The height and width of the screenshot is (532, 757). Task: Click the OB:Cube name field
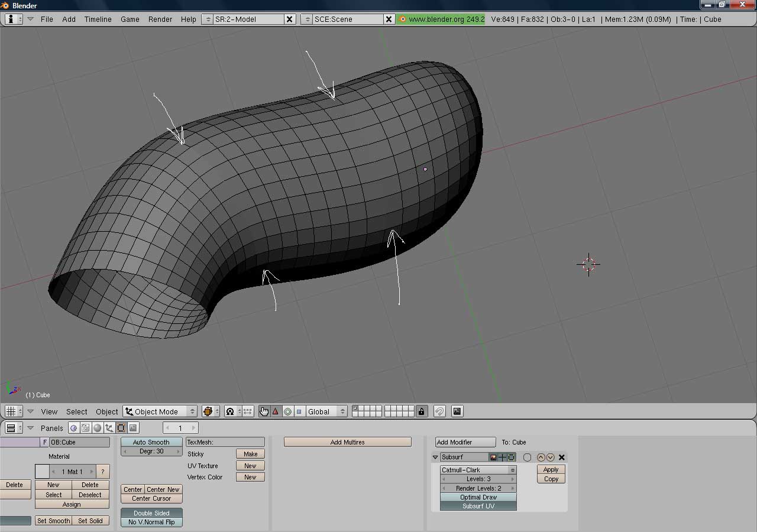(80, 442)
